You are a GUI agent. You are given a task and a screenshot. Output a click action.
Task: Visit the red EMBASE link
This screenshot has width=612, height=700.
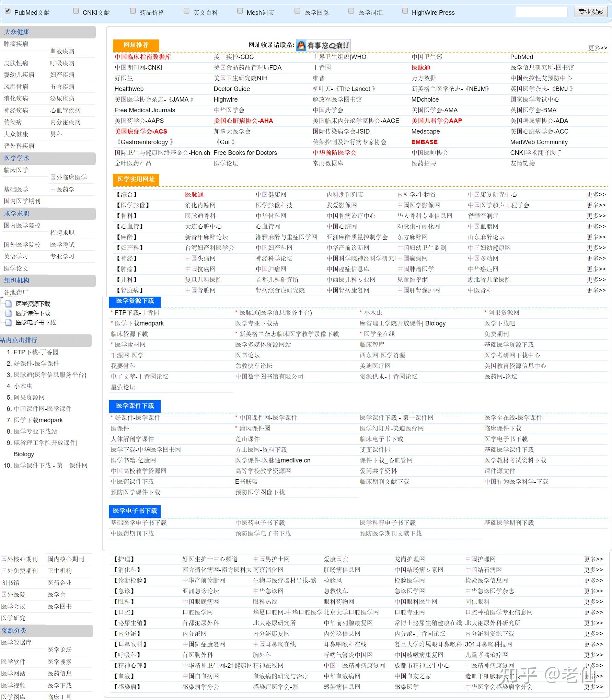point(425,142)
